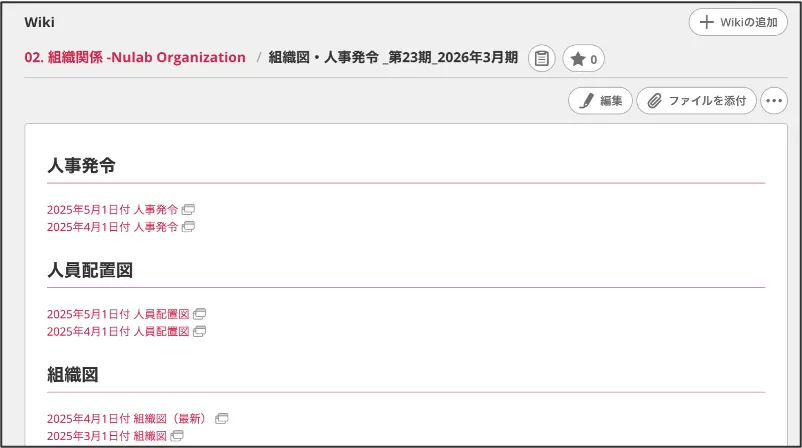Open the 2025年4月1日付 人事発令 link

click(x=113, y=227)
